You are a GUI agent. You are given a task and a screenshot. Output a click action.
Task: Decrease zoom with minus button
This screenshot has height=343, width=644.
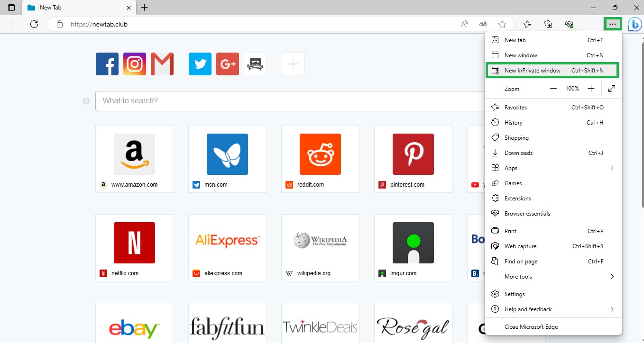click(553, 89)
